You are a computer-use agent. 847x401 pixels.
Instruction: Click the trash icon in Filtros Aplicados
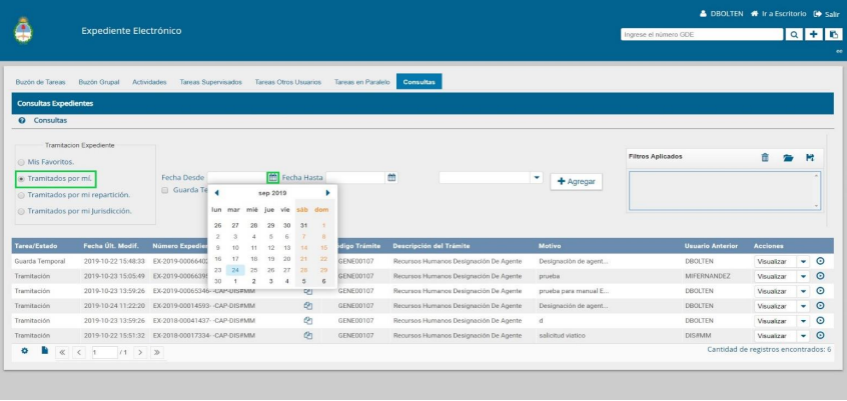click(765, 157)
